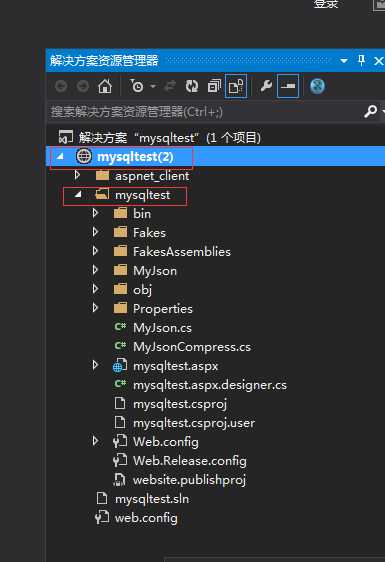Expand the bin folder
385x562 pixels.
pos(95,213)
